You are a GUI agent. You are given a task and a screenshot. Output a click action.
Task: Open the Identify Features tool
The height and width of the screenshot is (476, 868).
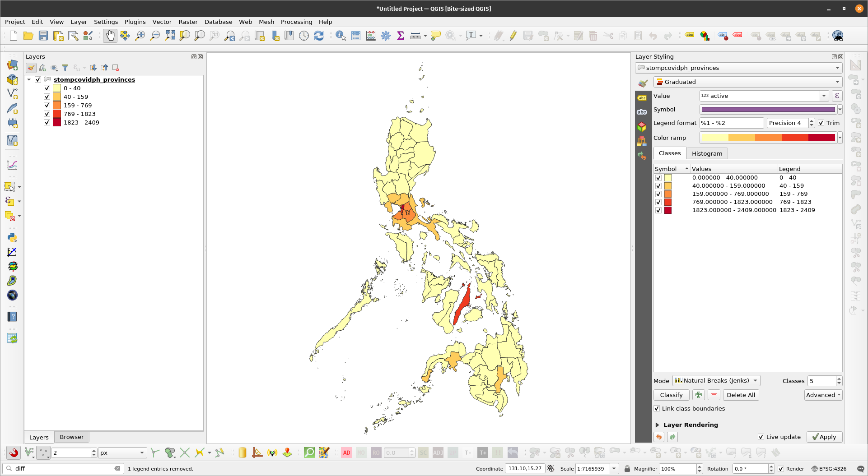tap(341, 36)
